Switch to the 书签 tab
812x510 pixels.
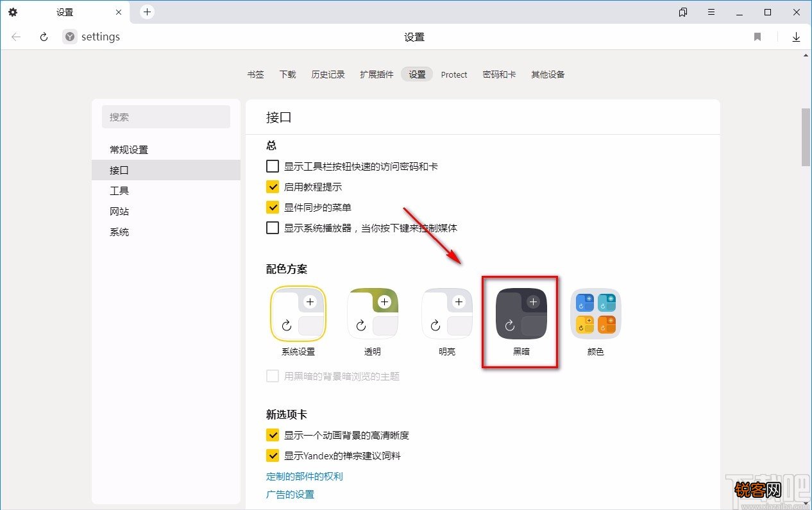point(255,74)
